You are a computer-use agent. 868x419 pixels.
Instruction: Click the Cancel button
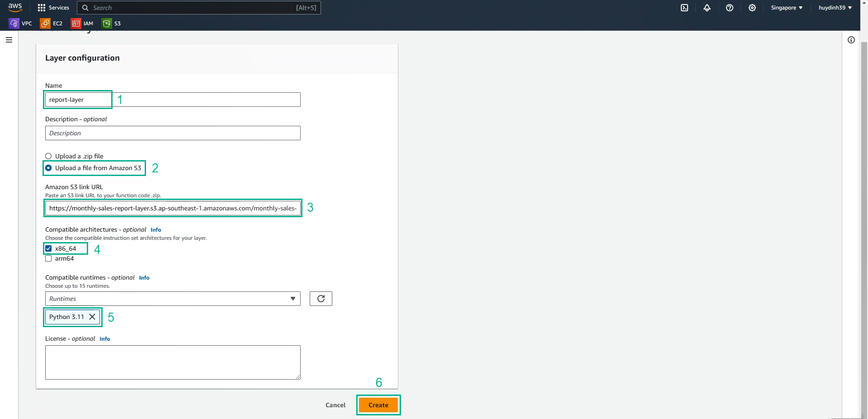point(335,405)
